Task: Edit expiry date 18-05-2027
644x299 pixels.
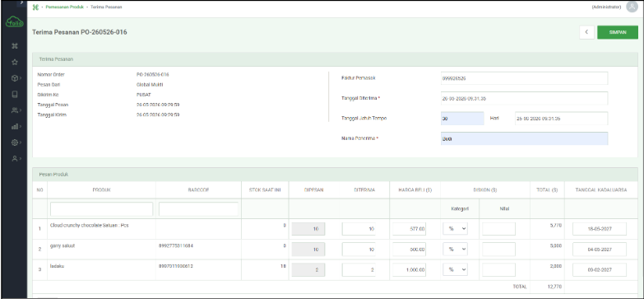Action: [x=600, y=229]
